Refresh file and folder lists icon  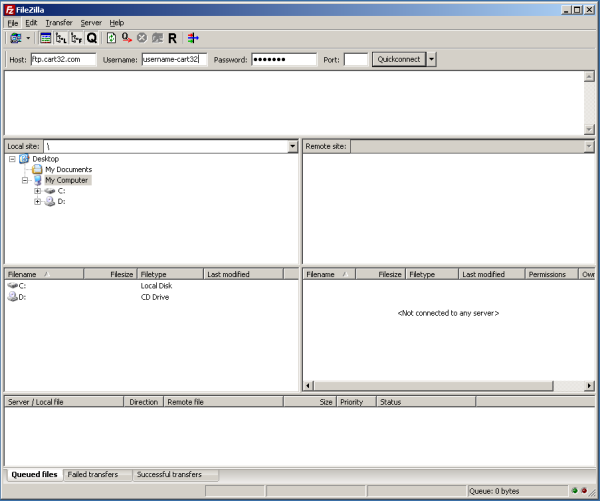pyautogui.click(x=111, y=38)
